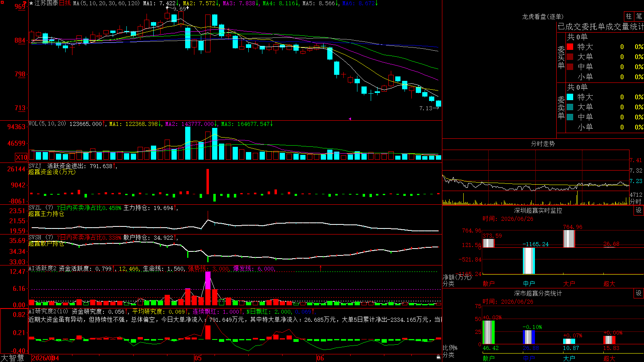Click the SVZJ indicator name
This screenshot has width=644, height=362.
tap(35, 166)
